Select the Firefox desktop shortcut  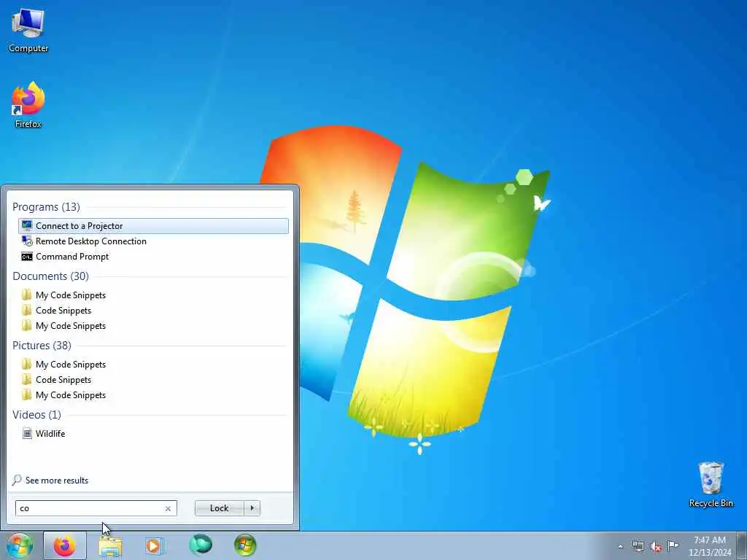(28, 105)
